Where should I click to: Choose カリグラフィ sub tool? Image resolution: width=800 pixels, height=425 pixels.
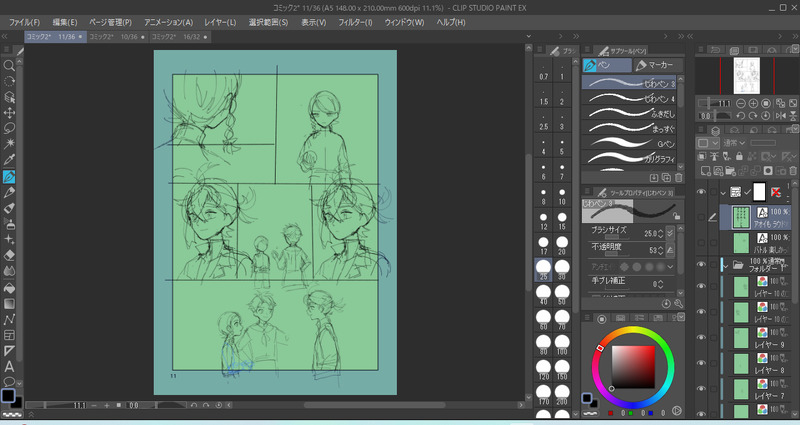(630, 159)
